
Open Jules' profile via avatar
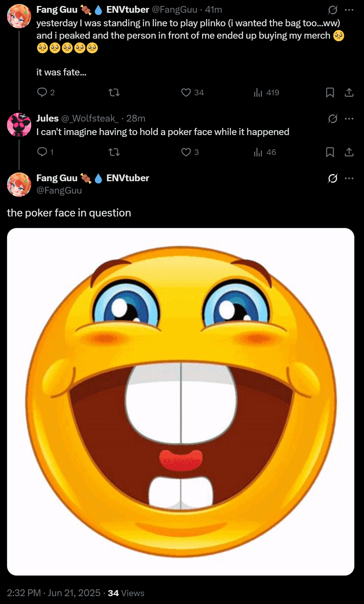pos(19,125)
